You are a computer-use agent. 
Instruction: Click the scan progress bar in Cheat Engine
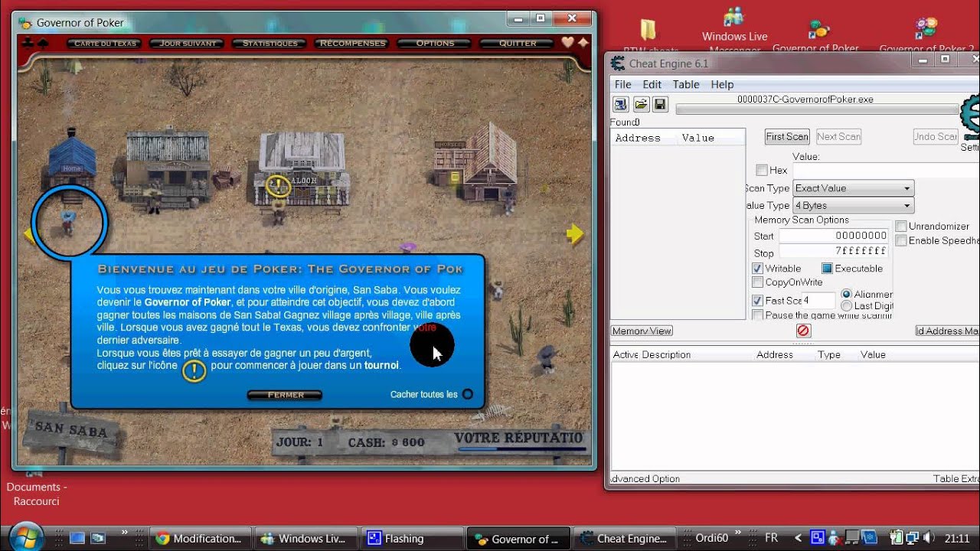(817, 109)
